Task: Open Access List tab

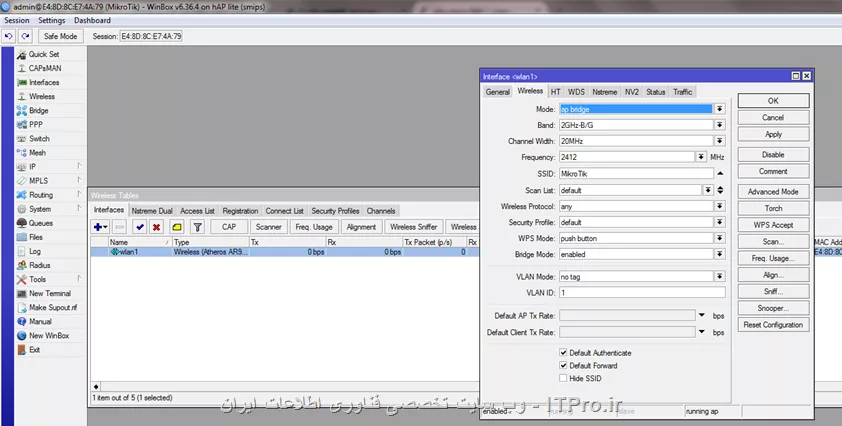Action: [197, 211]
